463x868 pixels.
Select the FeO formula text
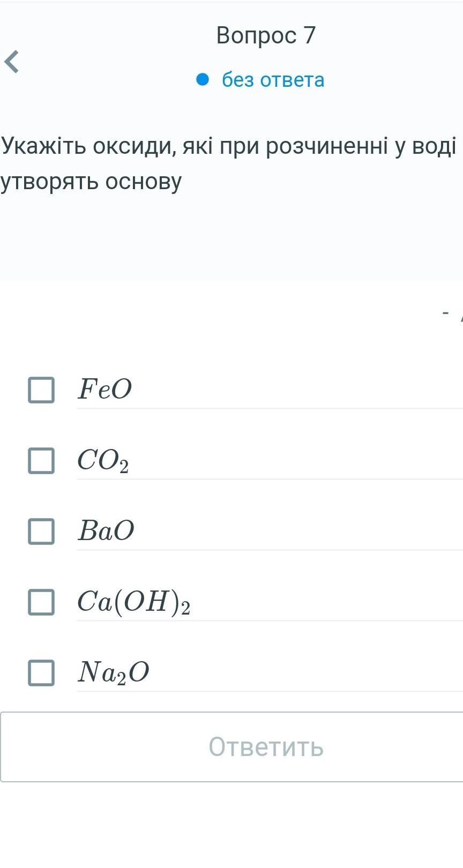pos(104,389)
